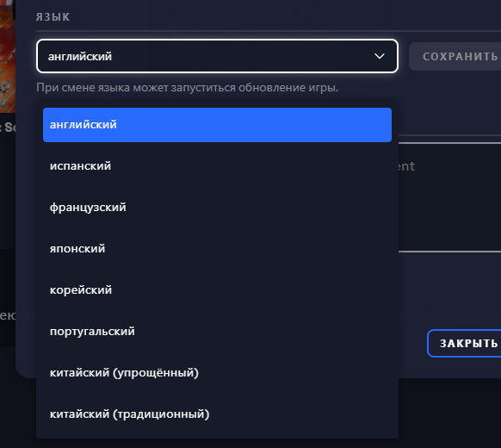This screenshot has height=448, width=501.
Task: Click the СОХРАНИТЬ button
Action: 455,57
